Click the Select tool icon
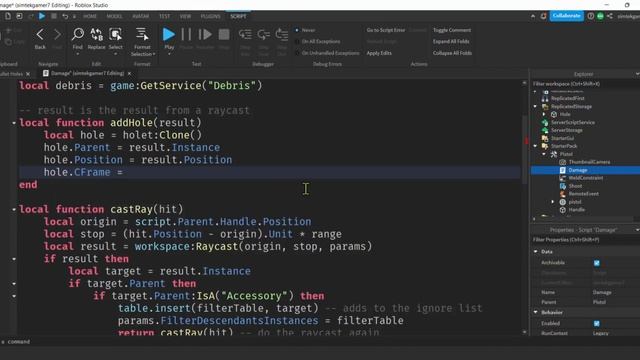 tap(116, 34)
